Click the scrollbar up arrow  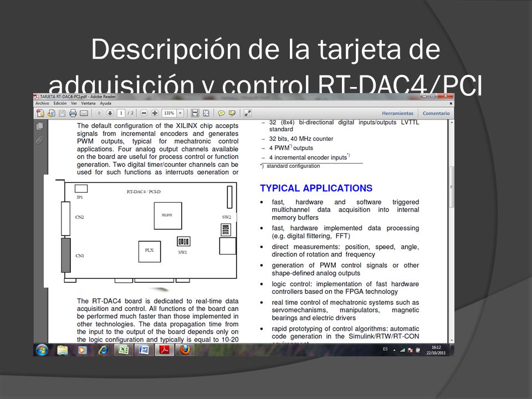(x=452, y=122)
